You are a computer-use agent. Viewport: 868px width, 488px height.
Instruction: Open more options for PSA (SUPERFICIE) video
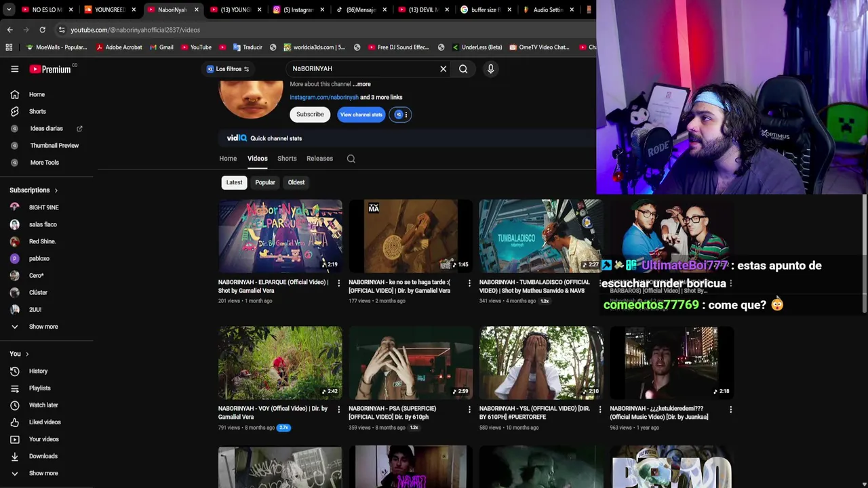click(469, 409)
